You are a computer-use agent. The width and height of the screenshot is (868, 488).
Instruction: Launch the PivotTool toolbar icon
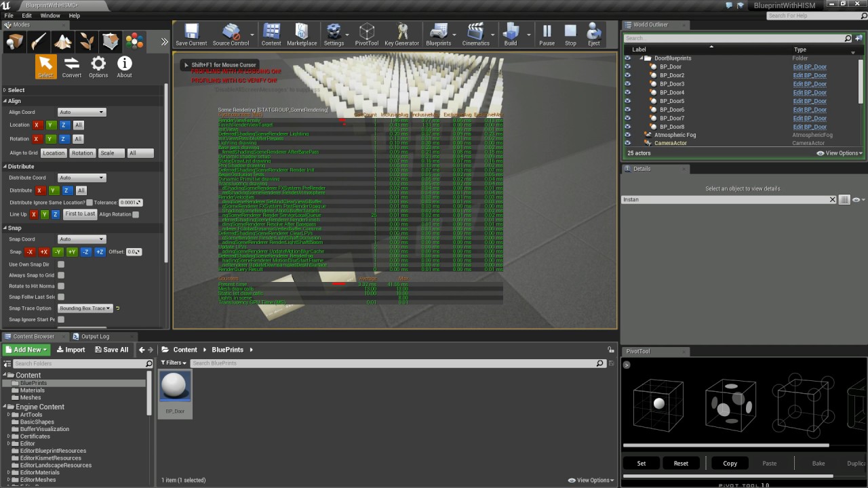click(367, 35)
